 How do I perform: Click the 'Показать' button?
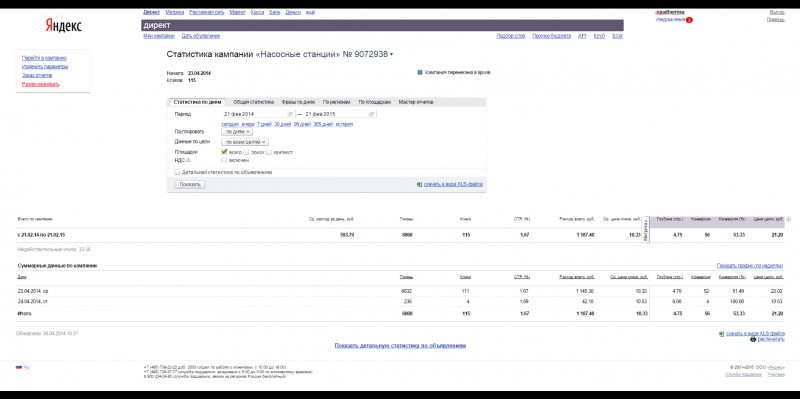pyautogui.click(x=190, y=184)
